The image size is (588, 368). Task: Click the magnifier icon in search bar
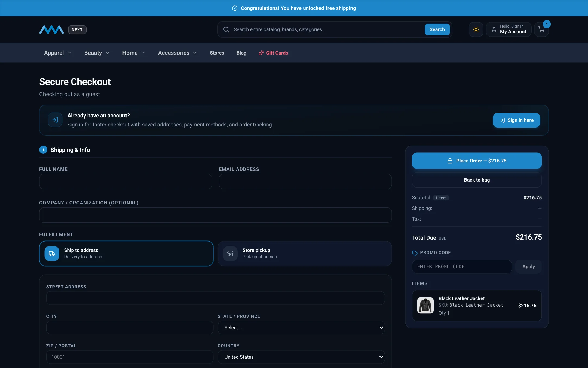tap(226, 29)
